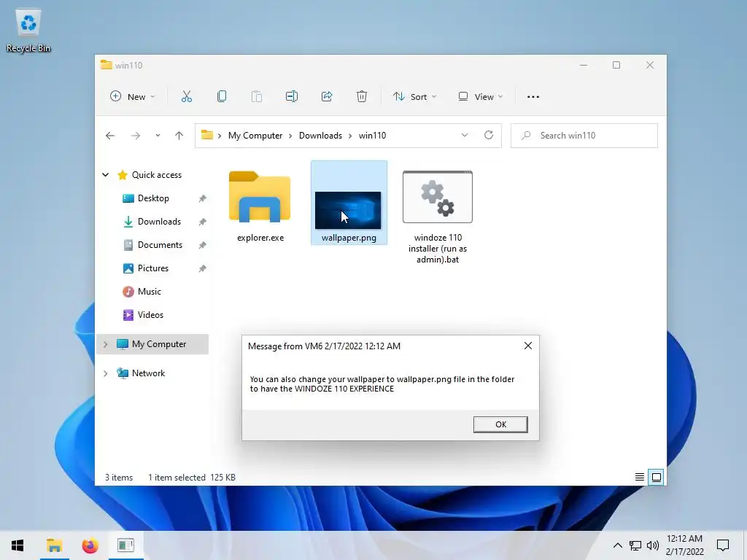Open Desktop in Quick access
747x560 pixels.
point(153,198)
